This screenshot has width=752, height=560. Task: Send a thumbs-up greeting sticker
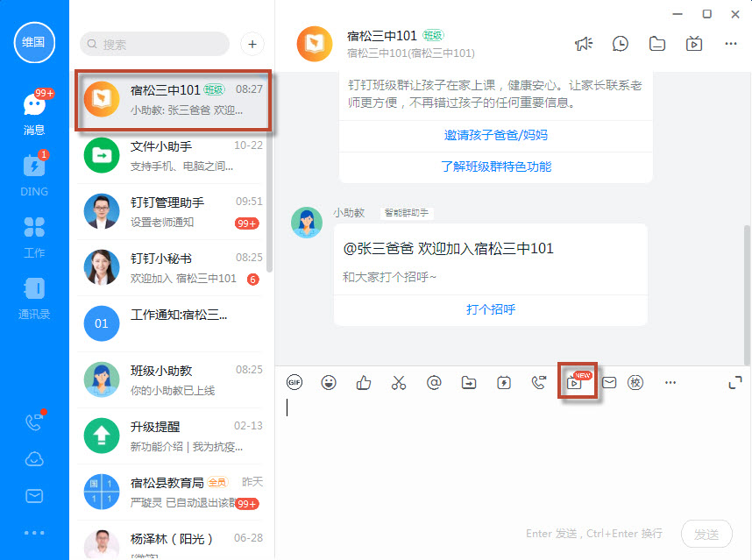tap(364, 383)
